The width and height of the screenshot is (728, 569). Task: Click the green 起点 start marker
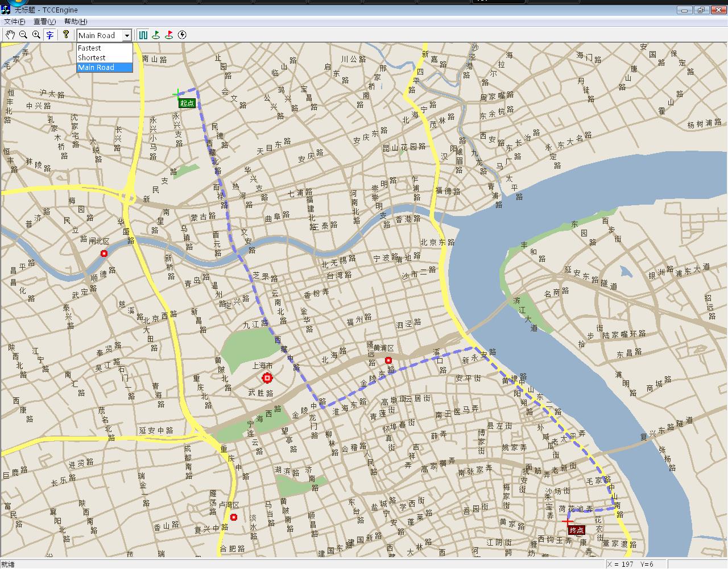point(187,103)
